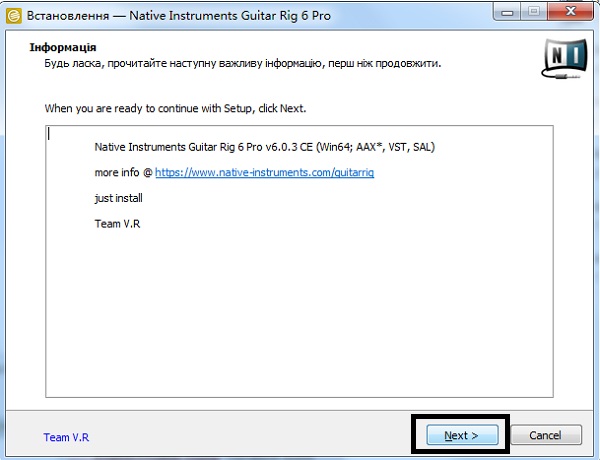Click the Native Instruments NI logo
This screenshot has width=600, height=460.
coord(566,59)
